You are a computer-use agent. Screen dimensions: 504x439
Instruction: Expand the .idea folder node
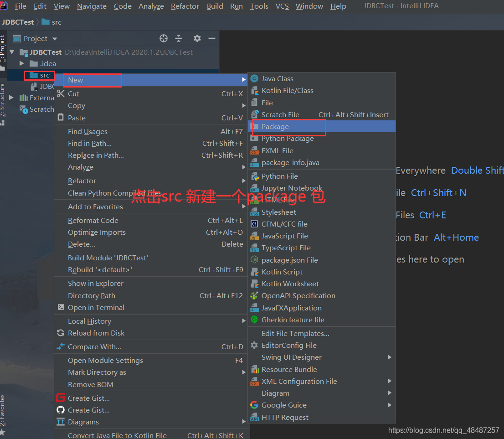tap(21, 64)
